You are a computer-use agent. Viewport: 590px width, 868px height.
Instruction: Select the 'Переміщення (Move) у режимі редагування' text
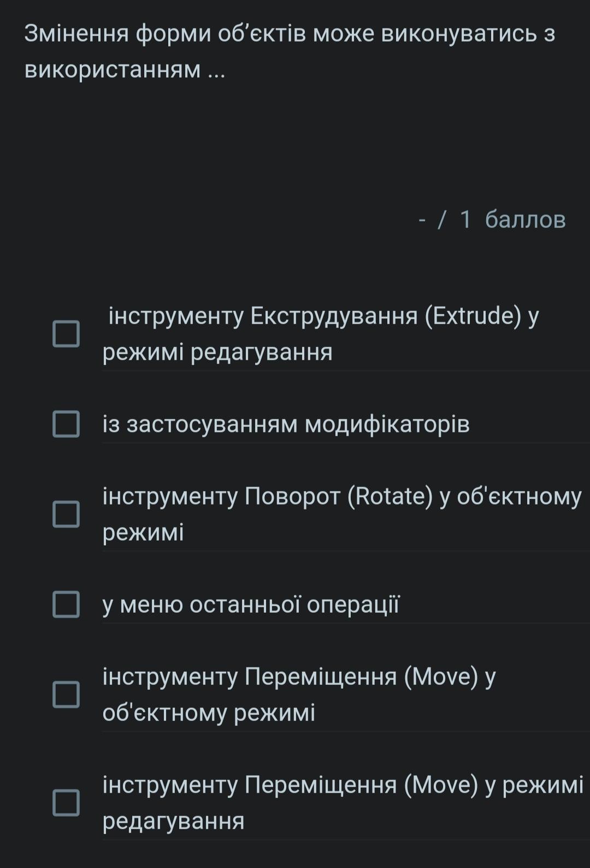coord(343,802)
